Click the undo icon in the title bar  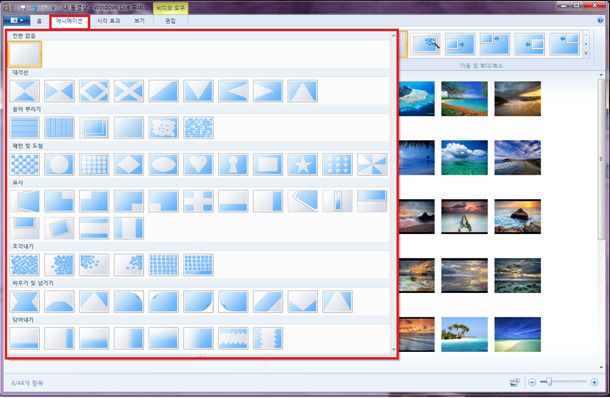pyautogui.click(x=34, y=7)
